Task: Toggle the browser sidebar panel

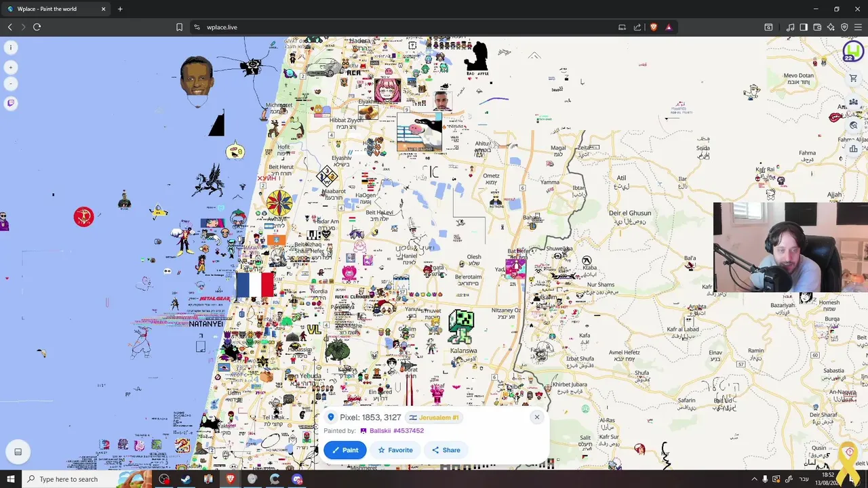Action: tap(804, 27)
